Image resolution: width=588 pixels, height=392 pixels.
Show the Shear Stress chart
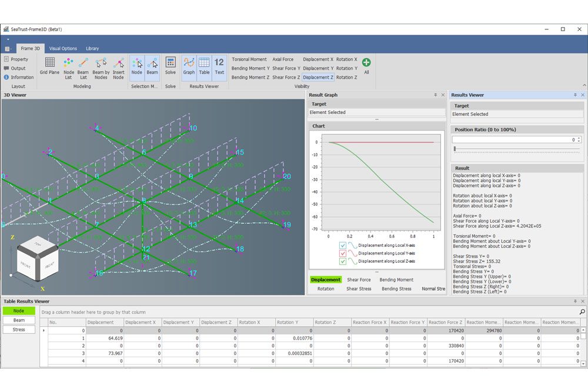359,289
